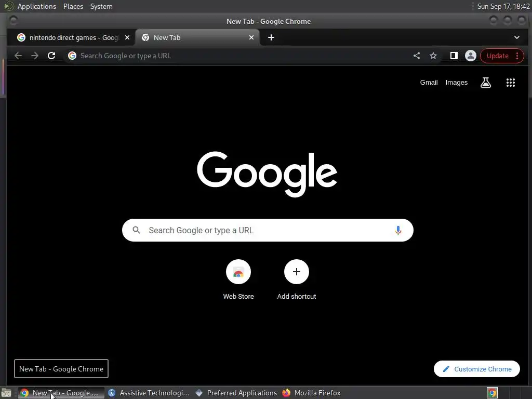Image resolution: width=532 pixels, height=399 pixels.
Task: Click show desktop icon in bottom panel
Action: [6, 393]
